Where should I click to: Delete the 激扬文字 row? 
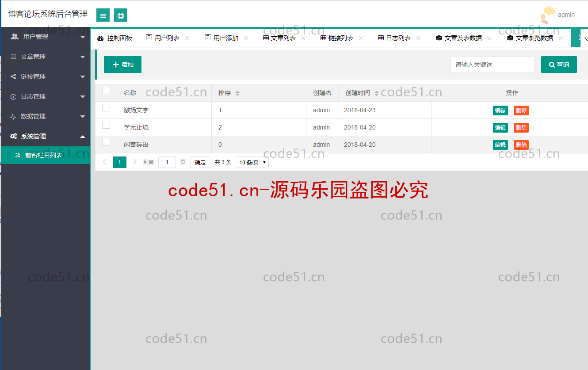click(521, 111)
